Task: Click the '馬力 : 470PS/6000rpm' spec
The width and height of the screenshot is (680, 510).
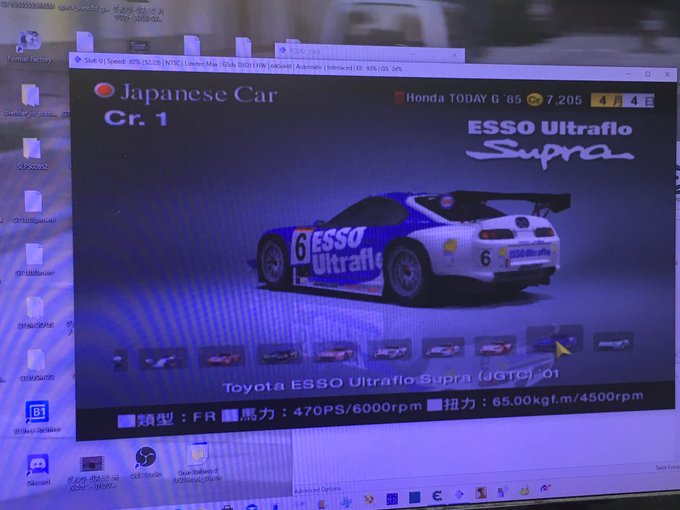Action: pyautogui.click(x=321, y=411)
